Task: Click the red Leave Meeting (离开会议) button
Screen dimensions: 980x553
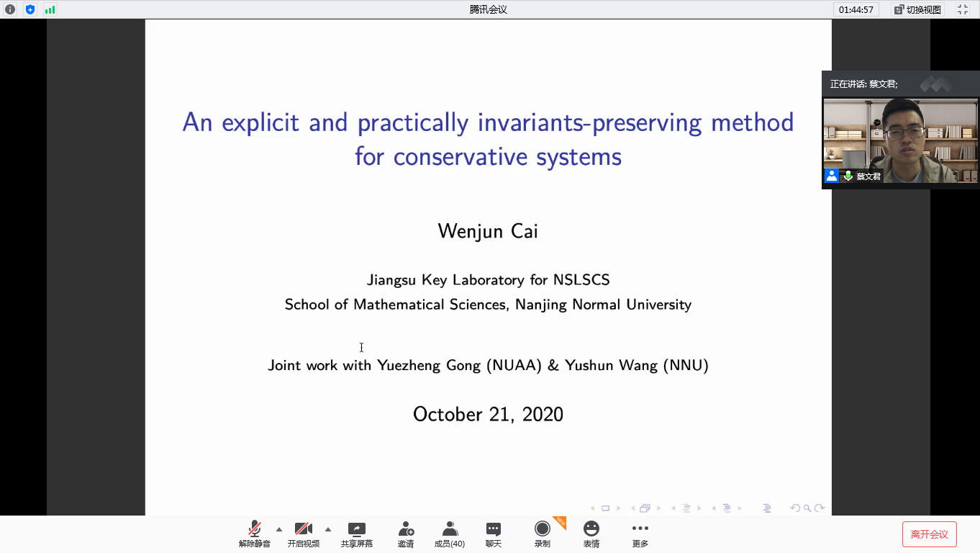Action: (x=929, y=534)
